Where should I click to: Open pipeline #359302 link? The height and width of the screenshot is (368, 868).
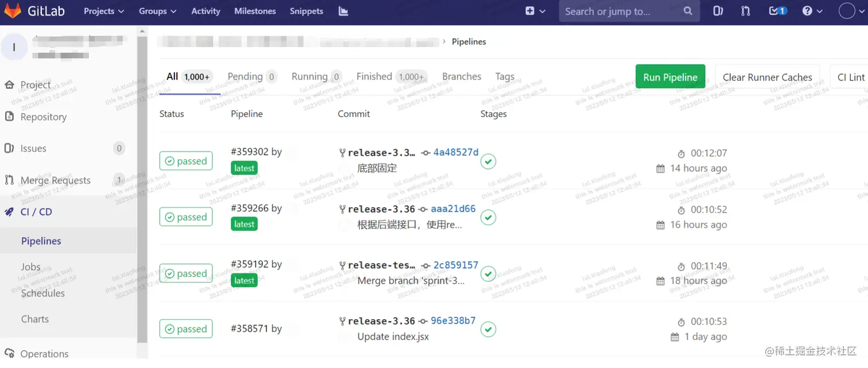point(249,152)
